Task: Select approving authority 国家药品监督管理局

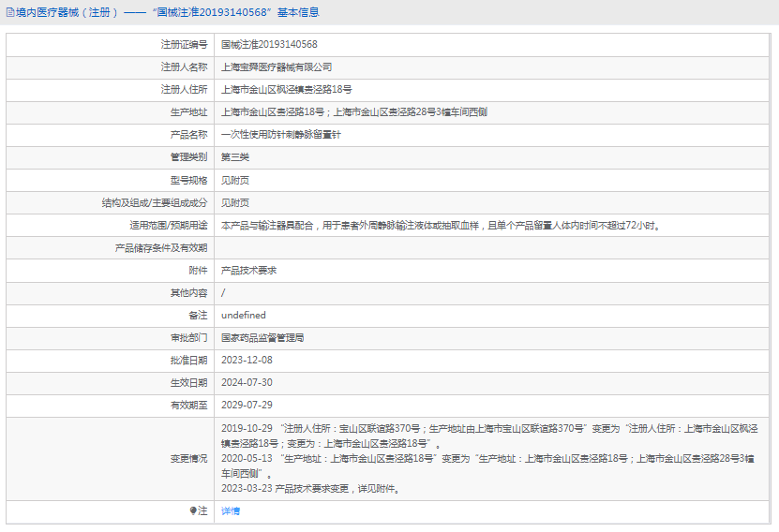Action: click(x=262, y=338)
